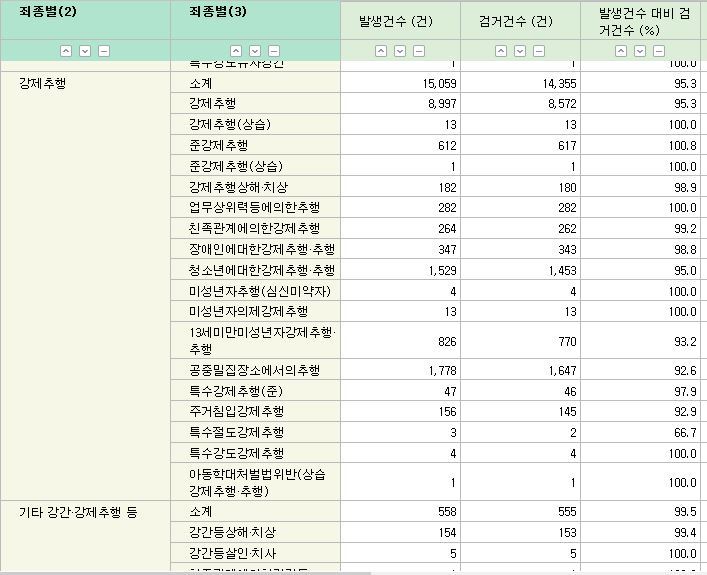Screen dimensions: 707x575
Task: Select the 153 검거건수 value for 강간등상해·치상
Action: tap(567, 533)
